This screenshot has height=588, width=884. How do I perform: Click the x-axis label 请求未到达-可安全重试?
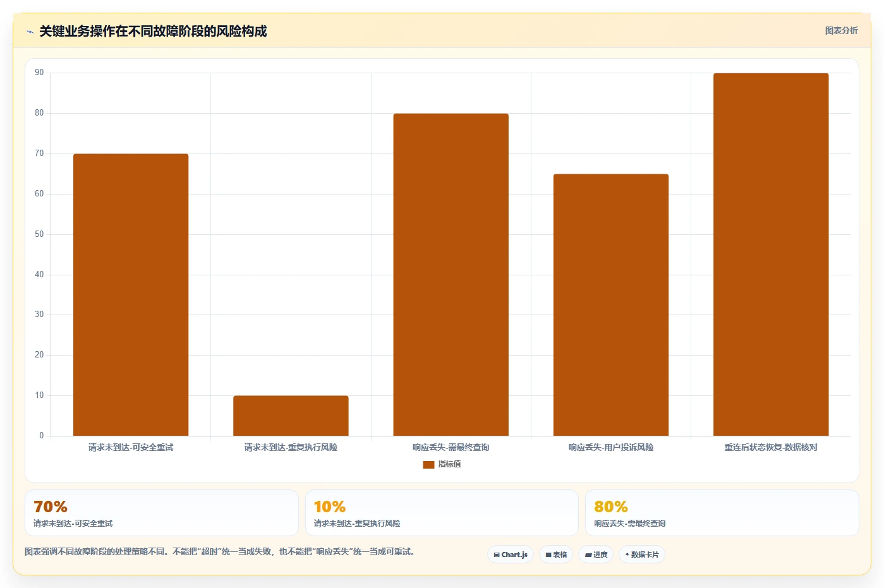coord(131,447)
